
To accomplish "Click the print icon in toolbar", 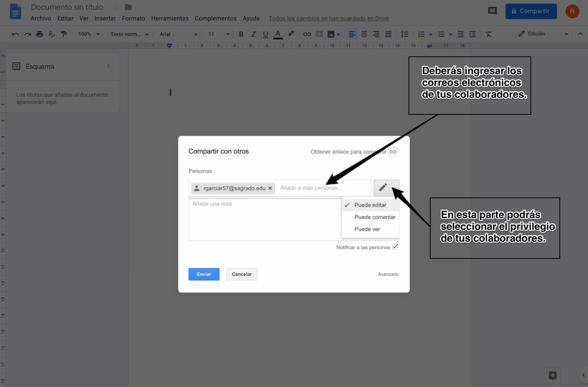I will 40,34.
